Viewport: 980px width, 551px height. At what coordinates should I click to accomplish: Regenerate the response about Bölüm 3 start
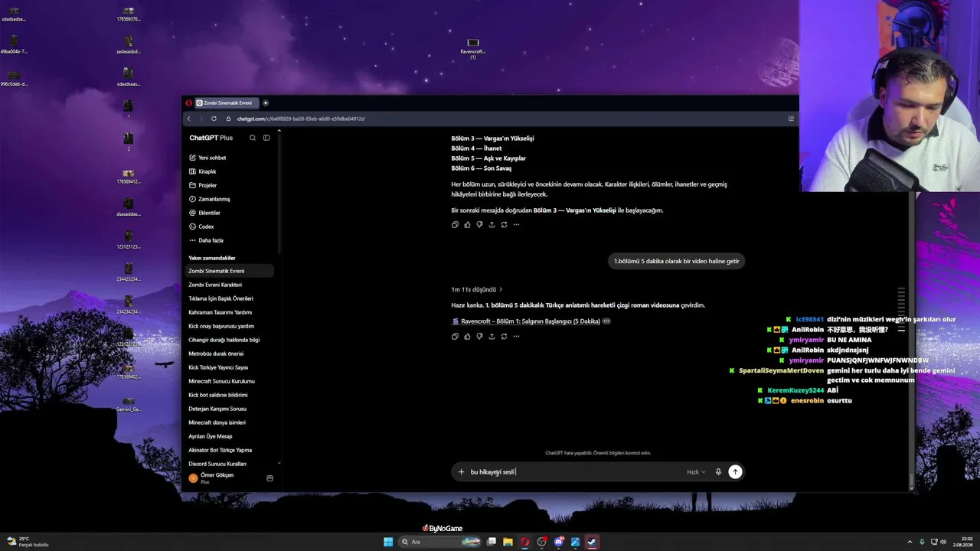click(504, 224)
